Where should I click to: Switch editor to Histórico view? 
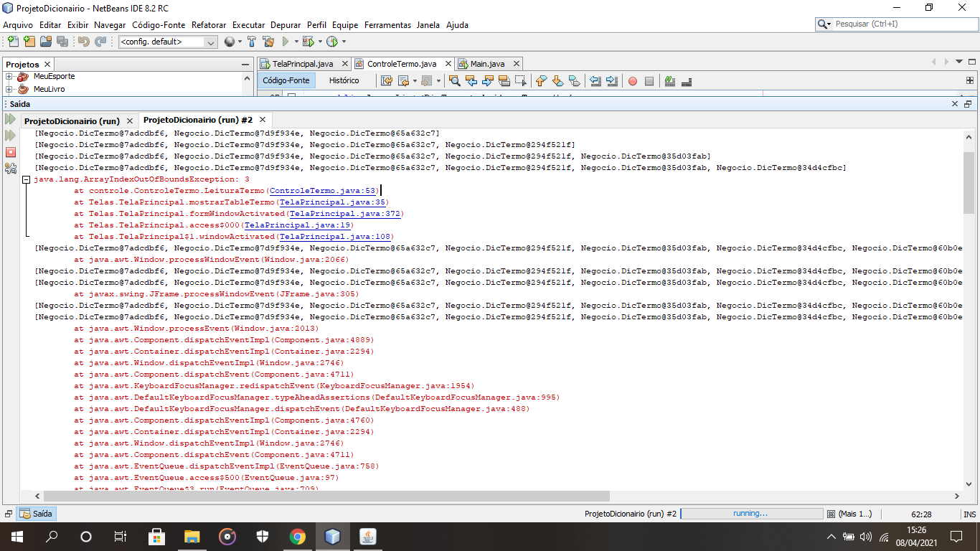click(344, 81)
